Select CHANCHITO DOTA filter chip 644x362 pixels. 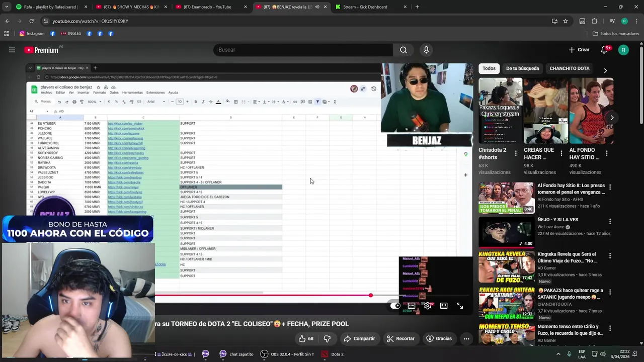[x=570, y=68]
